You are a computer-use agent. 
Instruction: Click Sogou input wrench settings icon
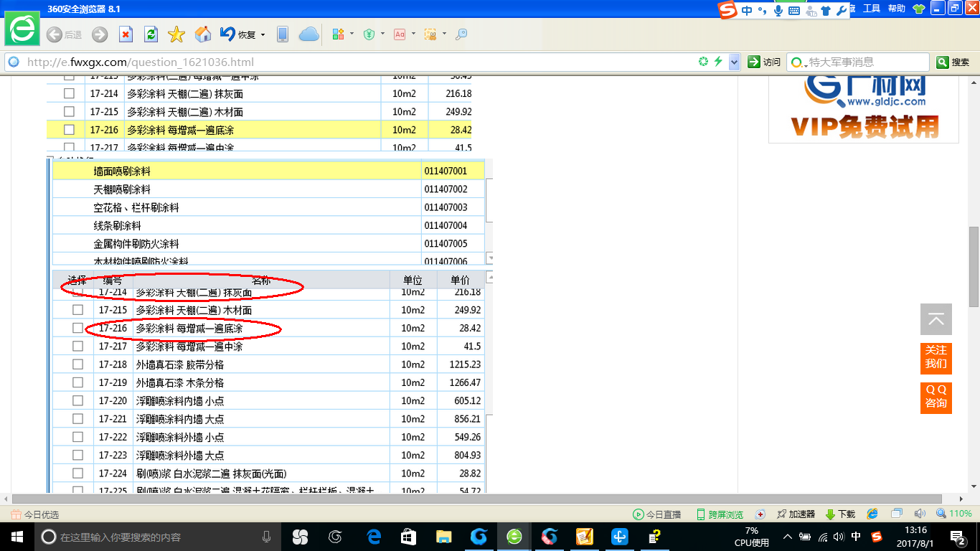coord(842,11)
